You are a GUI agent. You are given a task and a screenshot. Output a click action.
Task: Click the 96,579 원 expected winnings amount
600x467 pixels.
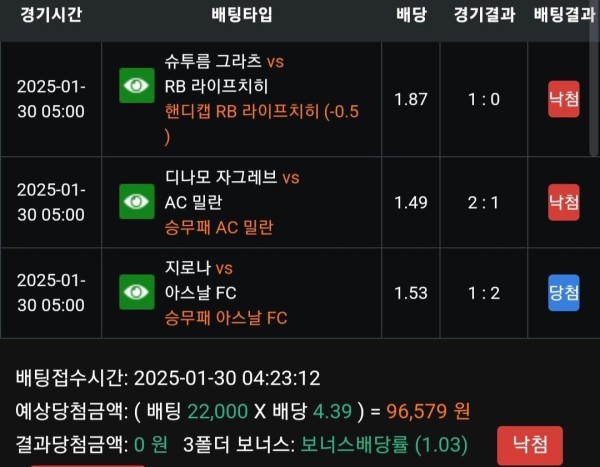428,411
